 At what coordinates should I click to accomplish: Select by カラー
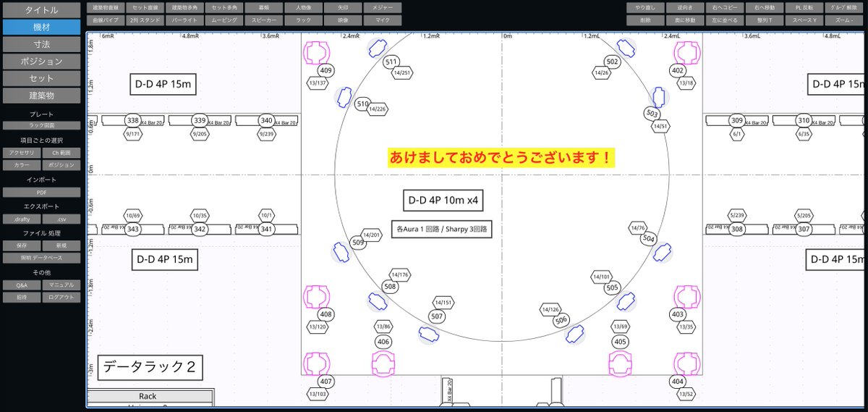click(22, 165)
